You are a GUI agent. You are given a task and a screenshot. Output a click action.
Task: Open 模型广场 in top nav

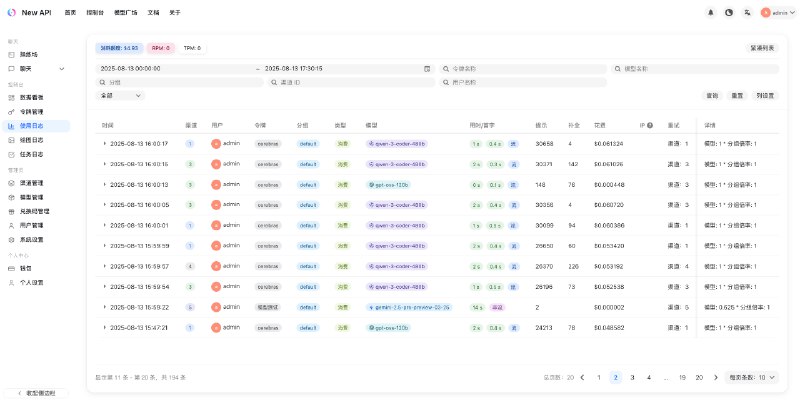point(126,13)
